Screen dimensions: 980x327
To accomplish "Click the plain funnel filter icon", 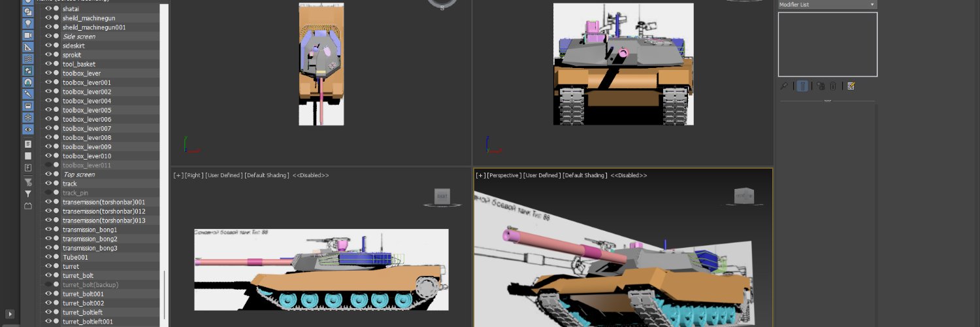I will coord(28,194).
